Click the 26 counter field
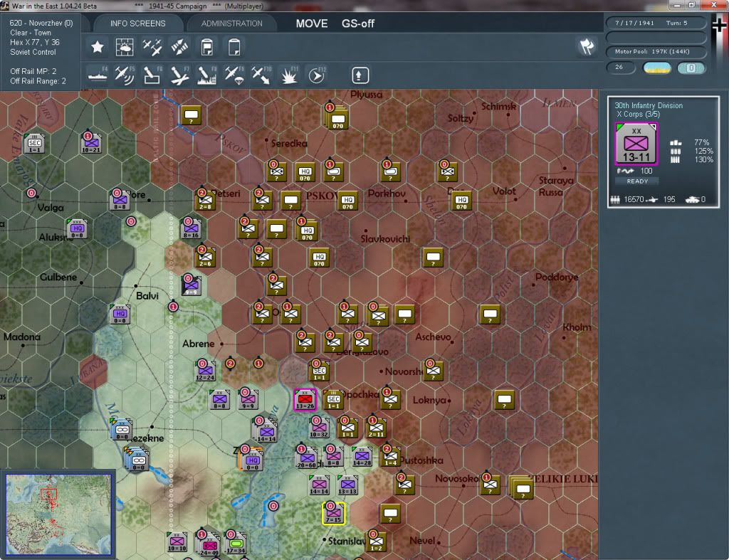 coord(620,68)
